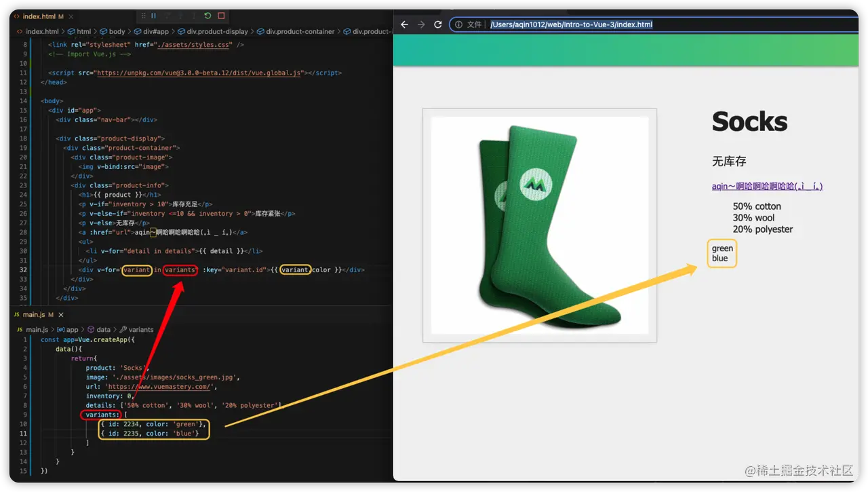Click the vuemastery.com URL in main.js

(x=161, y=387)
